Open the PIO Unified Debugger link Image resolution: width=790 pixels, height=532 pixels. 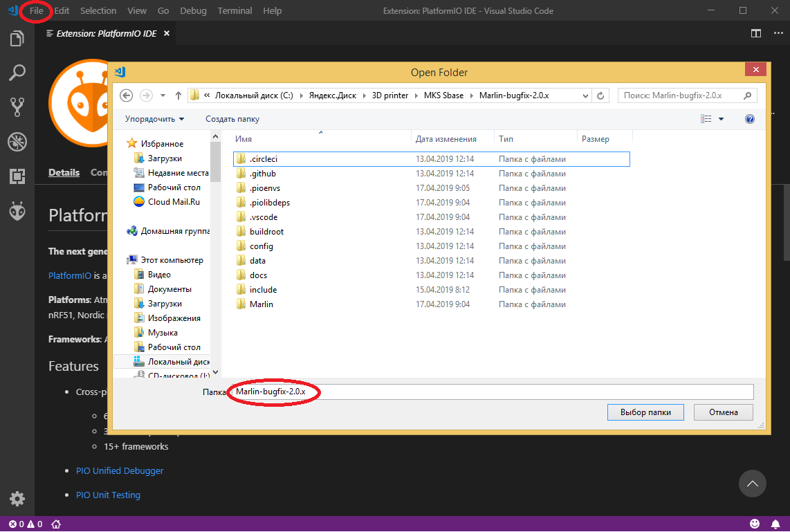[x=120, y=470]
